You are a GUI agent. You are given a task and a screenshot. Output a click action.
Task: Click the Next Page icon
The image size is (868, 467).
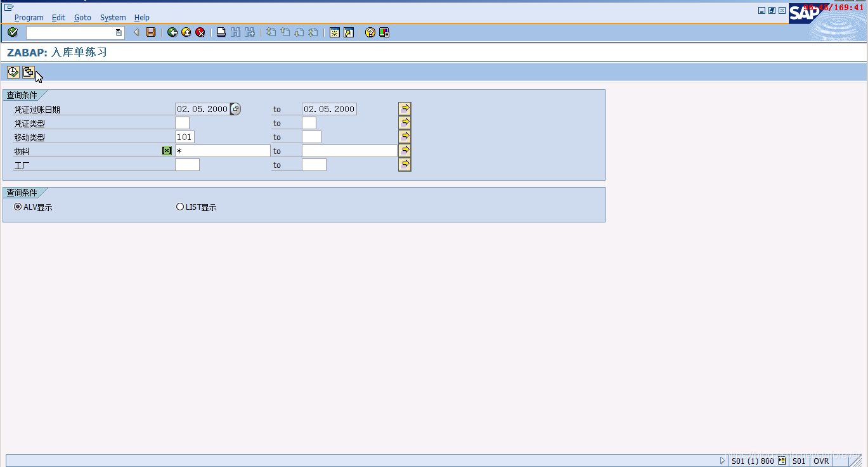click(299, 32)
